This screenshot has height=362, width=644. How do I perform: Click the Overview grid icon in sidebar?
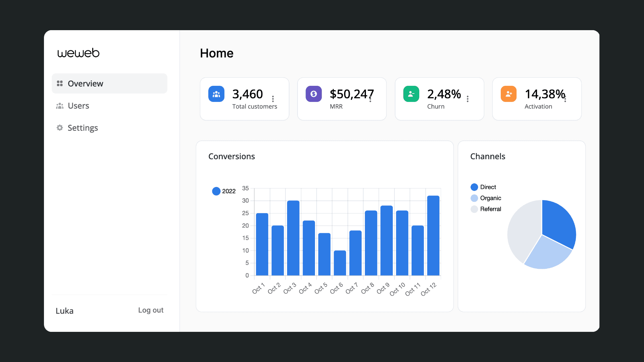pyautogui.click(x=60, y=83)
